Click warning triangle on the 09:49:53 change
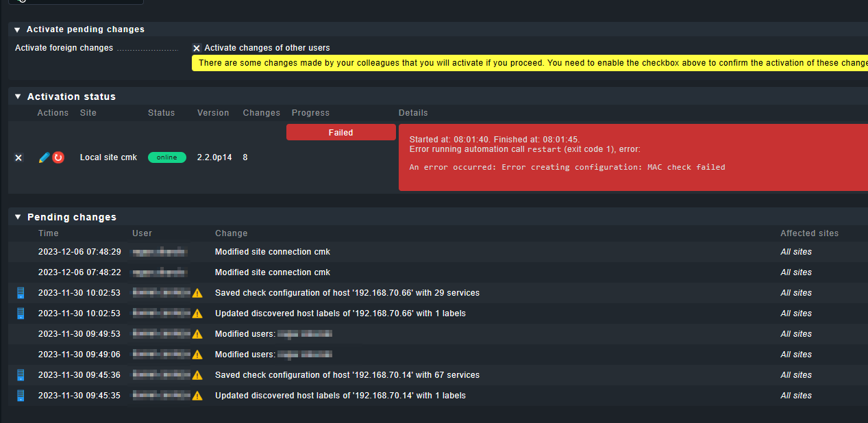Screen dimensions: 868x423 (x=197, y=334)
